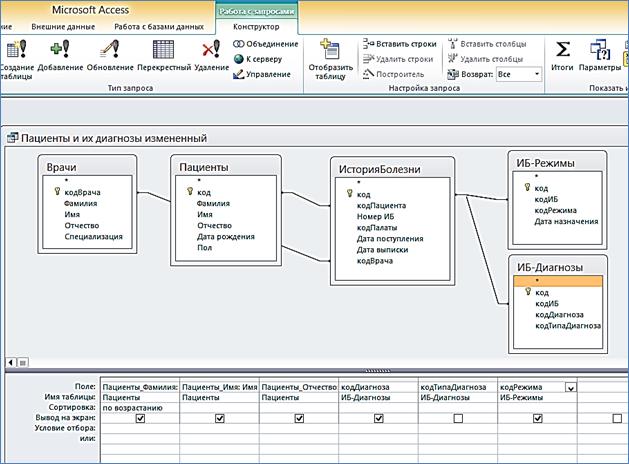Click the Врачи table title bar

(87, 167)
